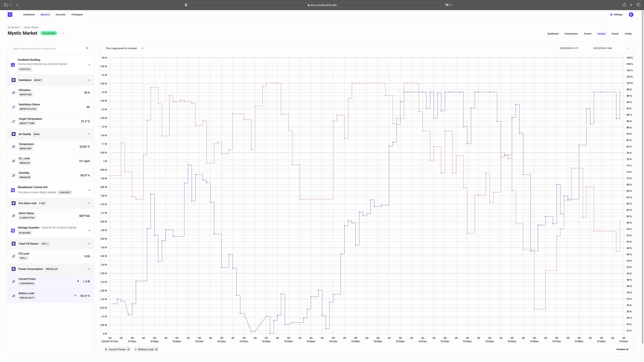Toggle Battery Level characteristic selection

click(50, 296)
